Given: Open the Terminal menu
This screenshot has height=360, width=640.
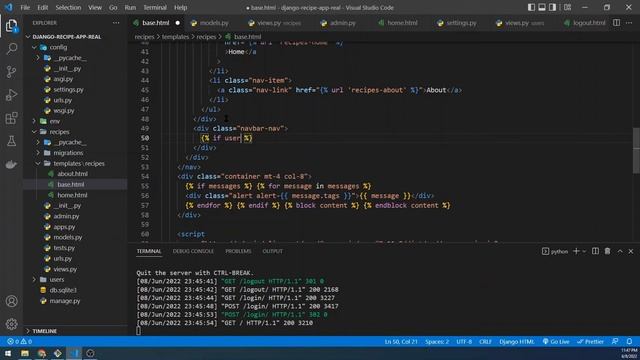Looking at the screenshot, I should (x=155, y=7).
